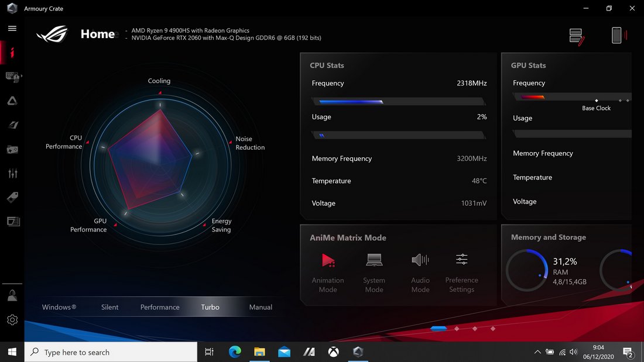The width and height of the screenshot is (644, 362).
Task: Open the Aura Sync triangle icon
Action: tap(12, 101)
